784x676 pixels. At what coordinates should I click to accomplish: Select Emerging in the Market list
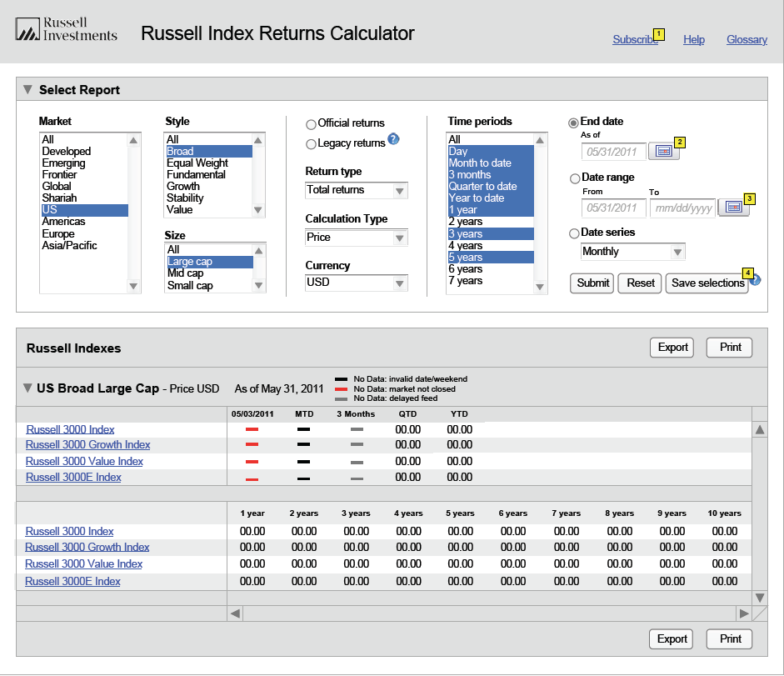pyautogui.click(x=63, y=163)
